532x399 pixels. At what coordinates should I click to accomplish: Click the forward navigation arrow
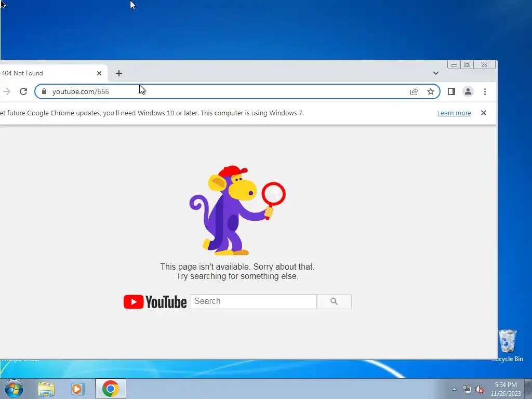(x=7, y=91)
